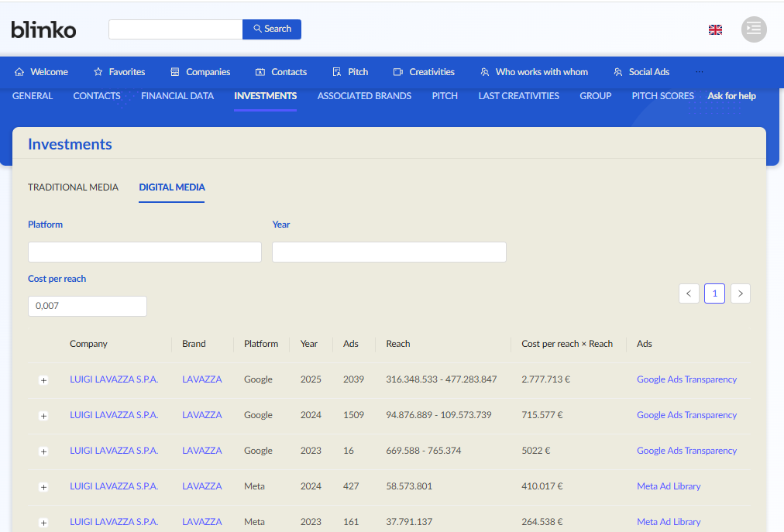This screenshot has height=532, width=784.
Task: Open Google Ads Transparency link for 2024
Action: 686,415
